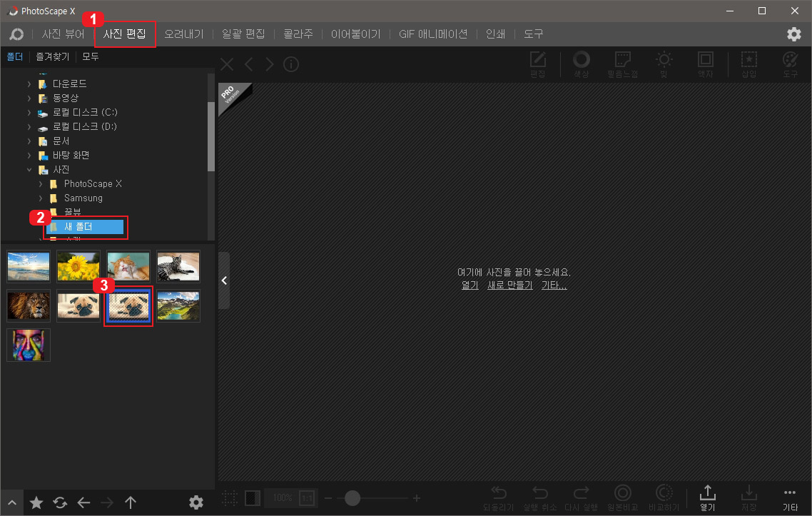Image resolution: width=812 pixels, height=516 pixels.
Task: Collapse the 사진 folder
Action: point(29,169)
